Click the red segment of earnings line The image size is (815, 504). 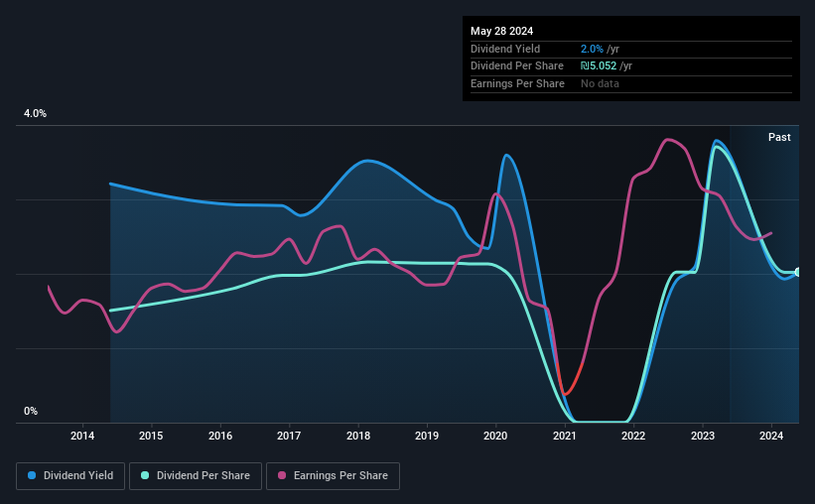click(569, 382)
